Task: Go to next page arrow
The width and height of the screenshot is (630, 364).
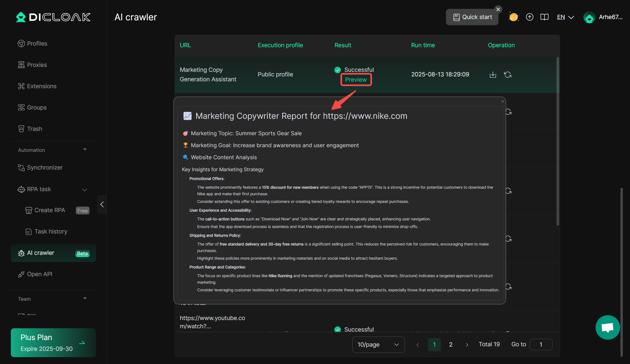Action: pos(467,345)
